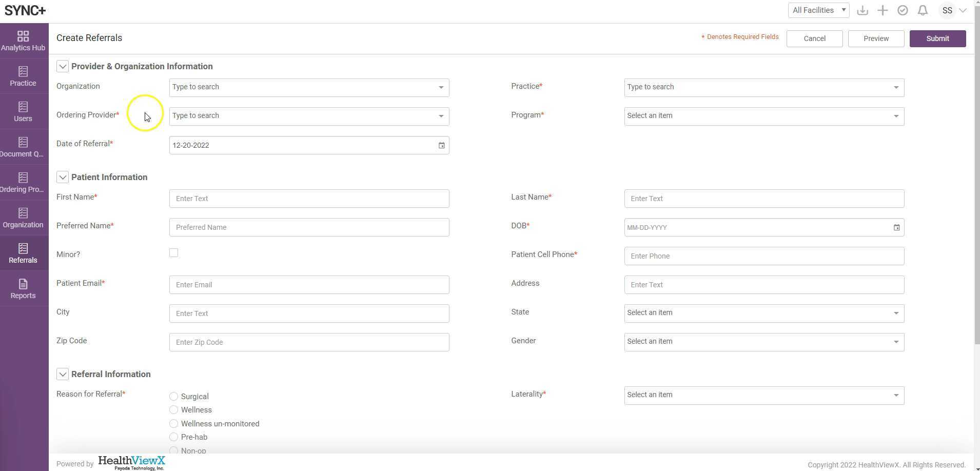Open the DOB calendar picker
This screenshot has width=980, height=471.
pyautogui.click(x=896, y=228)
